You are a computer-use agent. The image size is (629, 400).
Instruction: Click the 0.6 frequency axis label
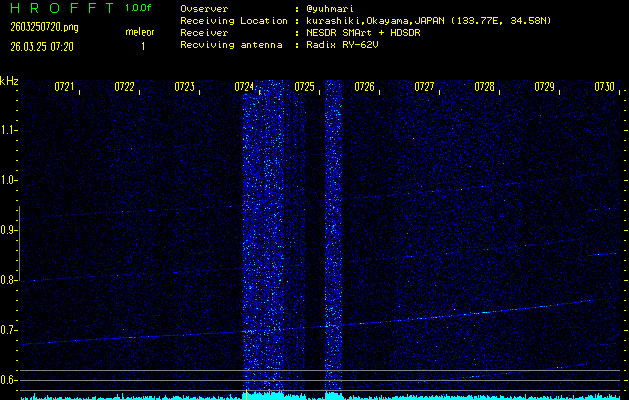pos(9,379)
